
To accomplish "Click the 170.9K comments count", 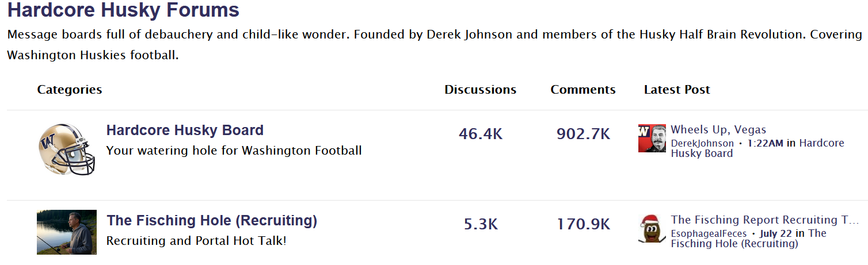I will pyautogui.click(x=583, y=224).
